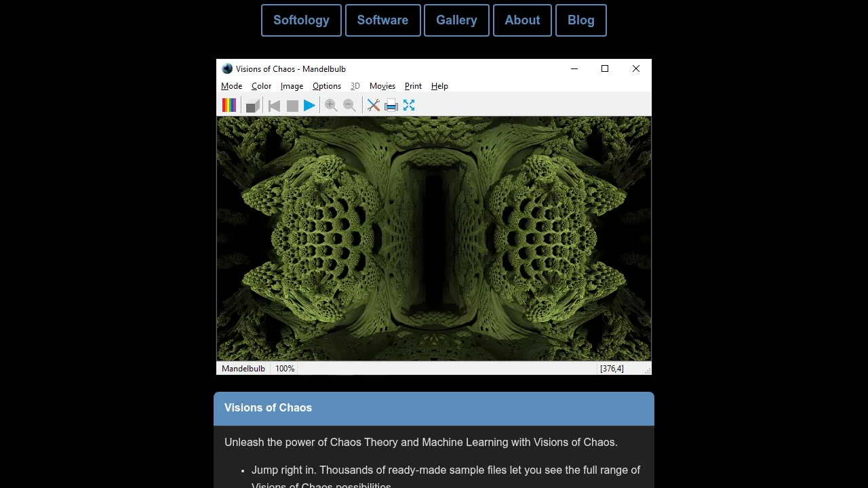Screen dimensions: 868x488
Task: Open the Gallery page link
Action: tap(456, 20)
